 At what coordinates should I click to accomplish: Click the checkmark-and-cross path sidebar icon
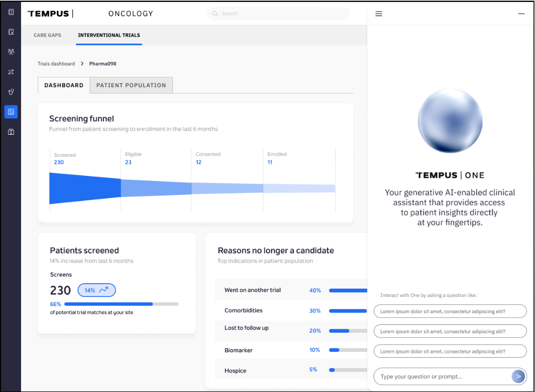(x=11, y=72)
